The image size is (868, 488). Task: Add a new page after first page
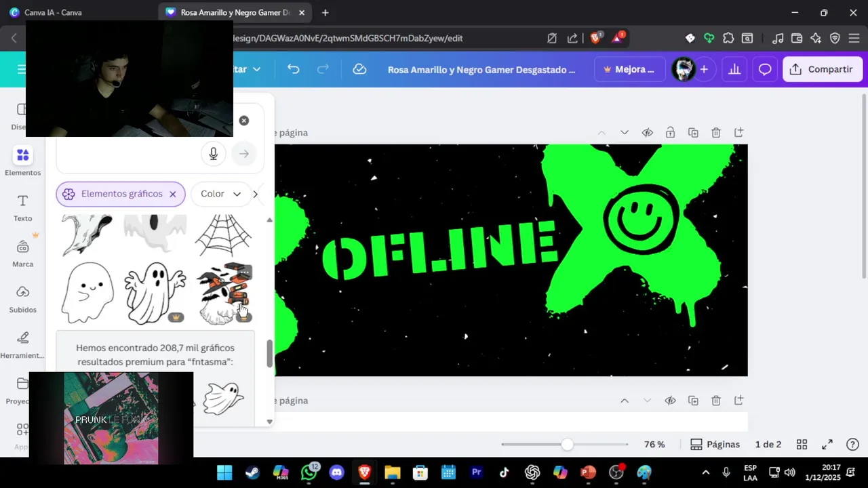(738, 132)
